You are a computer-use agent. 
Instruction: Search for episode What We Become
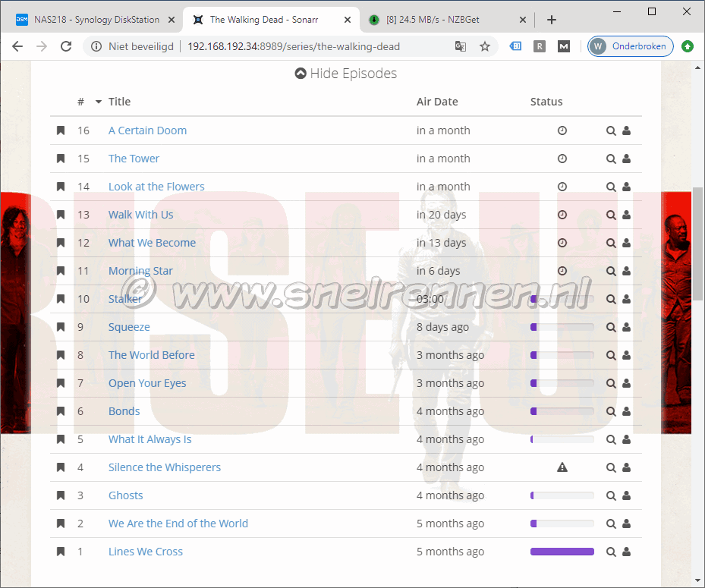pos(611,244)
